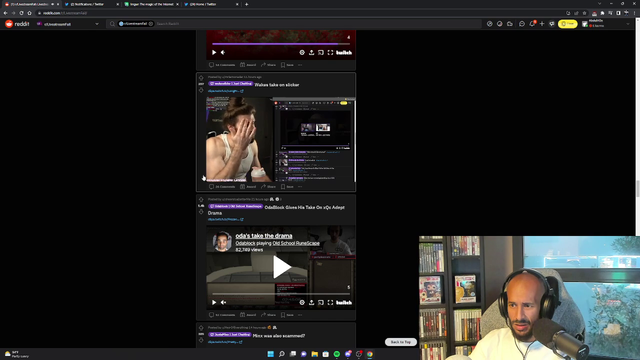Mute the top Twitch clip

tap(223, 53)
